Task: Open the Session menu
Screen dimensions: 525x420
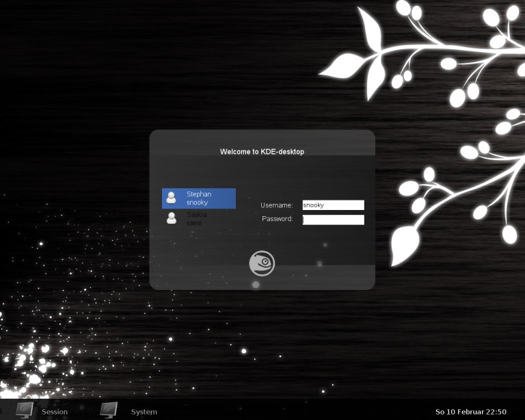Action: point(55,412)
